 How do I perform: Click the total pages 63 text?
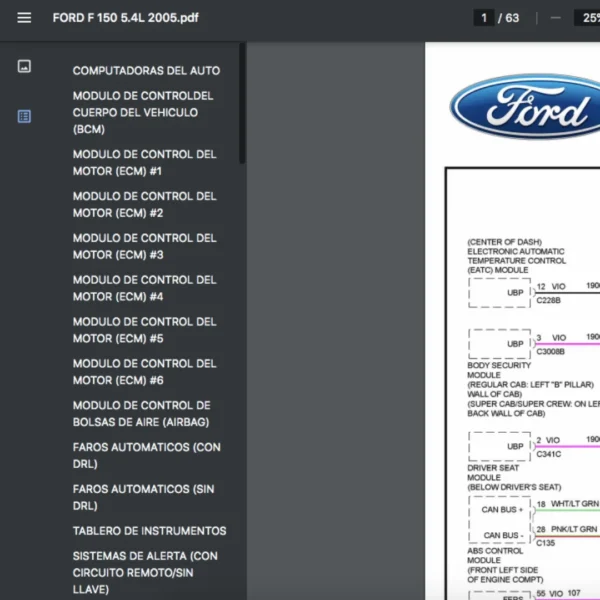coord(512,18)
